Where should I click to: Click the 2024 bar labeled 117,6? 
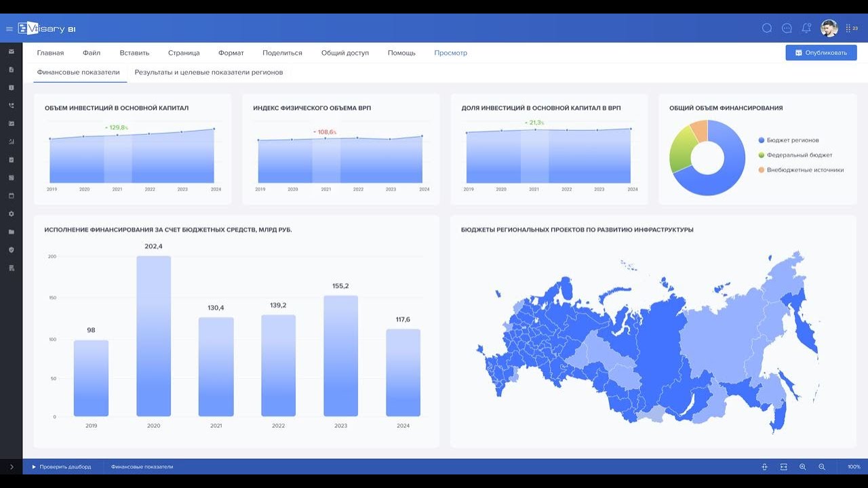pyautogui.click(x=403, y=373)
